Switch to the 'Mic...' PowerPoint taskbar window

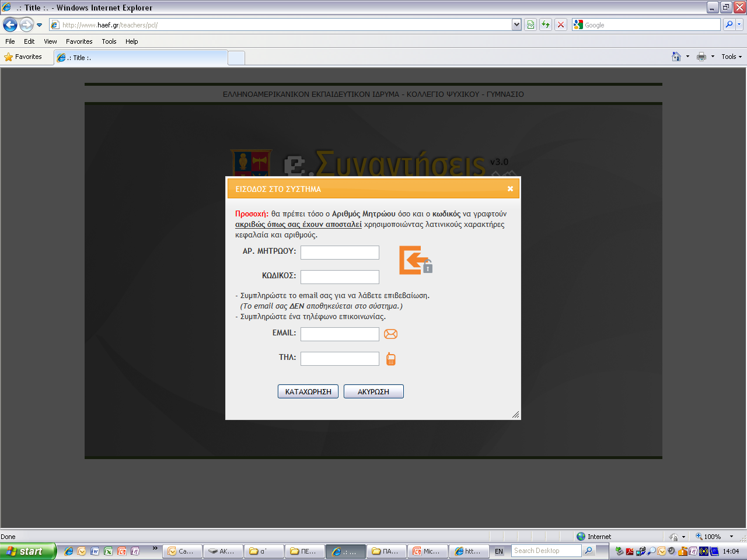pyautogui.click(x=428, y=551)
